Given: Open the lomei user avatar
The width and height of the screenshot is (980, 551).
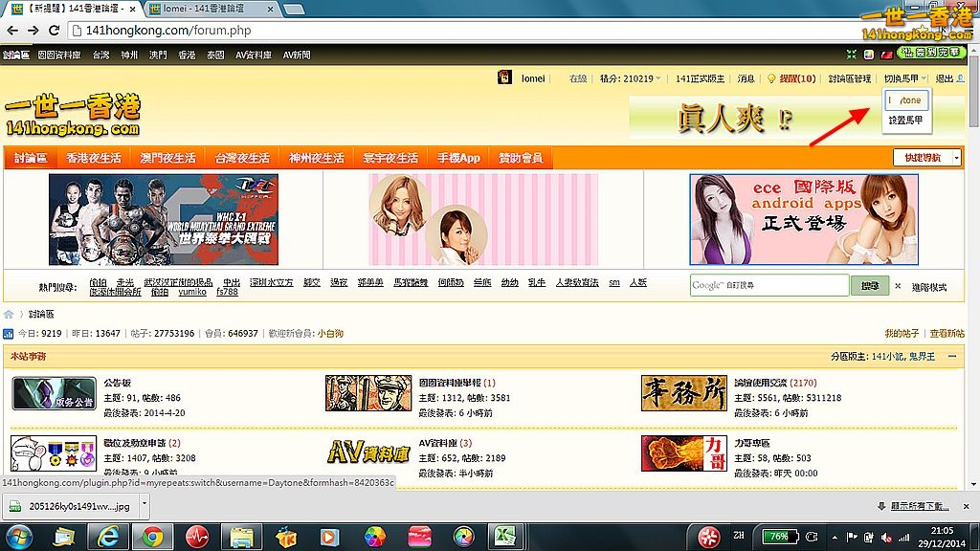Looking at the screenshot, I should click(x=504, y=77).
